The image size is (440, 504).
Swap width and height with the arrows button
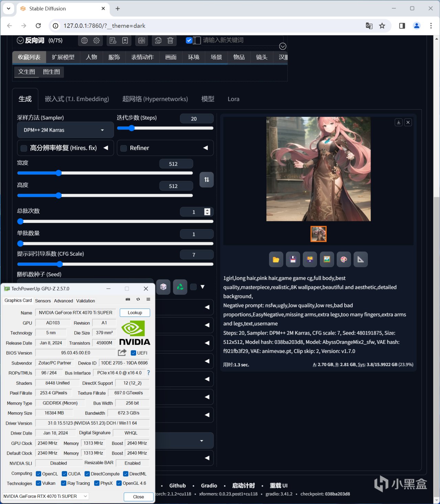click(207, 180)
